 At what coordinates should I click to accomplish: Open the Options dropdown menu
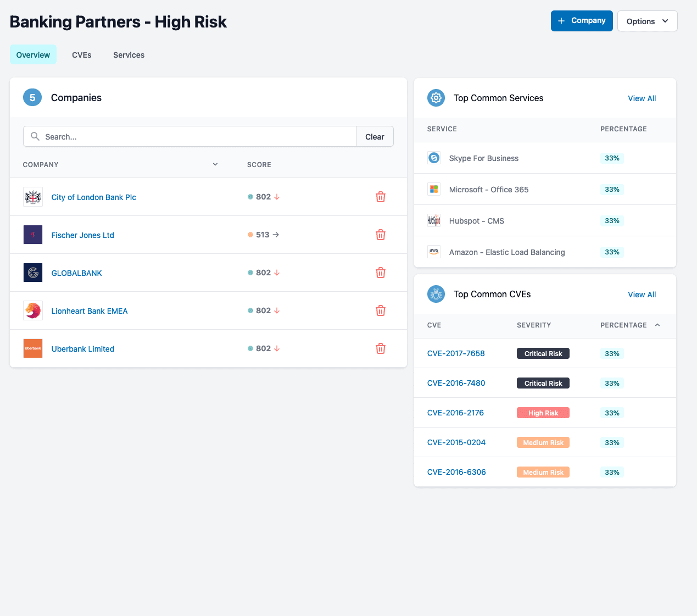(x=647, y=21)
